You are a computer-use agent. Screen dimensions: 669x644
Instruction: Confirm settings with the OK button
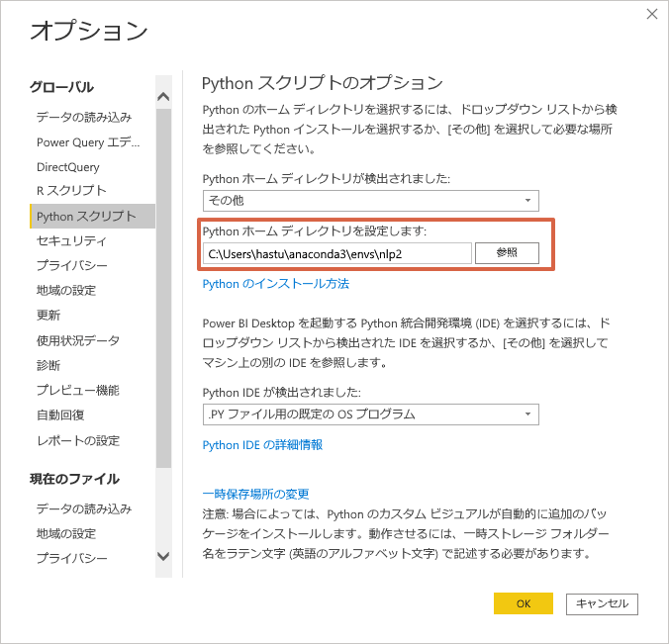pyautogui.click(x=524, y=603)
